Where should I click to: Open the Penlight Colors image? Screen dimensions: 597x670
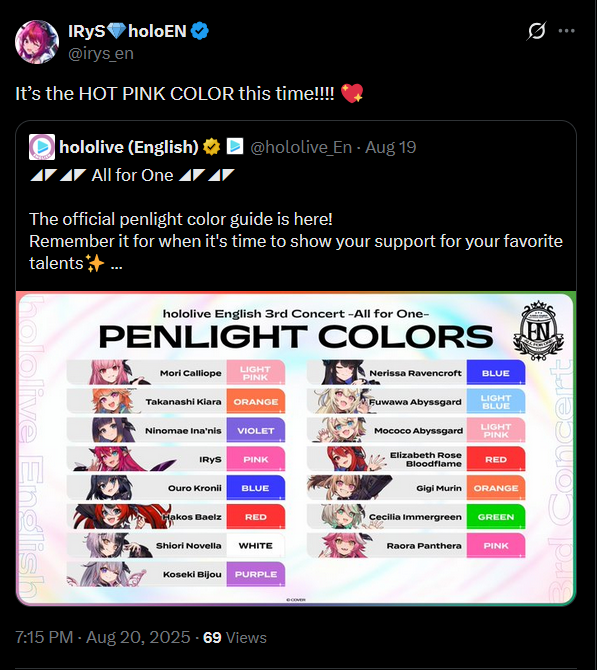pos(296,448)
